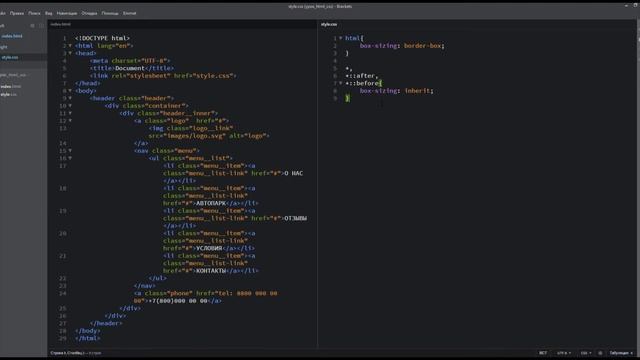Open the Помощь menu
This screenshot has width=640, height=360.
[110, 13]
